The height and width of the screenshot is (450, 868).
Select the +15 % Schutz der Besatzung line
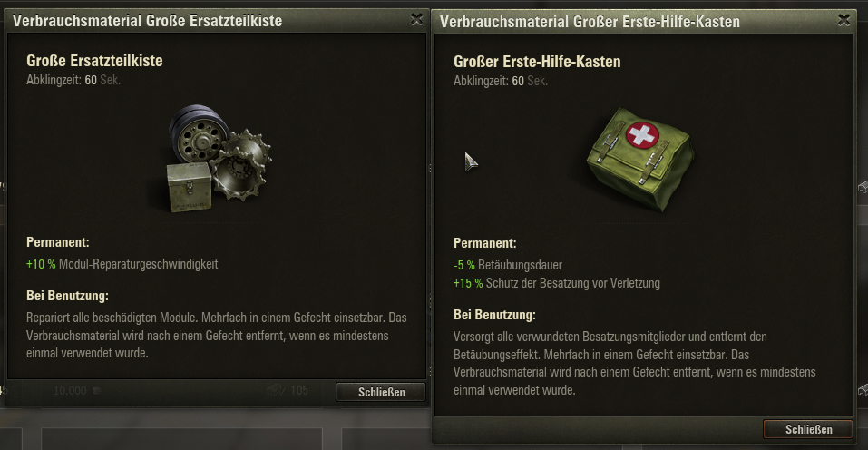click(556, 283)
